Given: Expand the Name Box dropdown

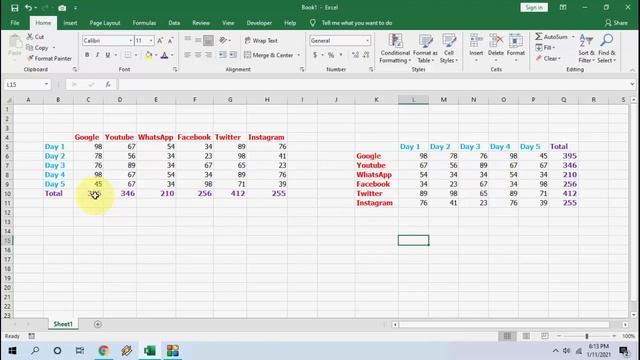Looking at the screenshot, I should click(46, 84).
